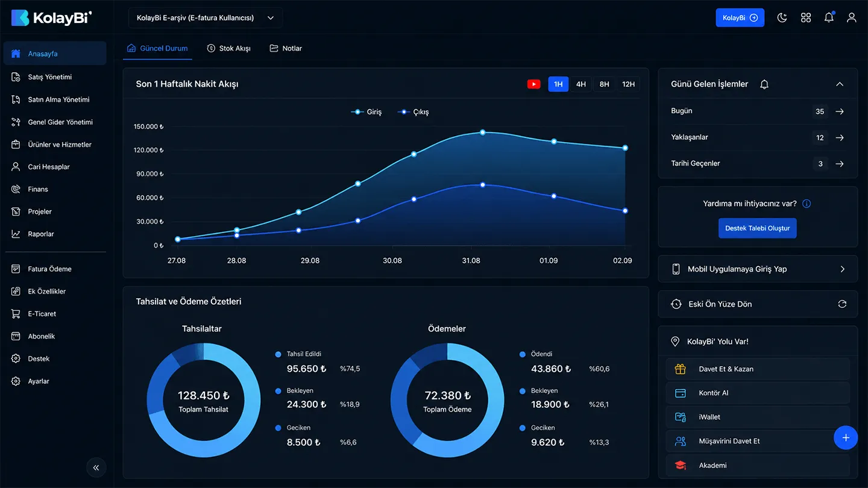Click the KolayBi logo
Image resolution: width=868 pixels, height=488 pixels.
(51, 18)
